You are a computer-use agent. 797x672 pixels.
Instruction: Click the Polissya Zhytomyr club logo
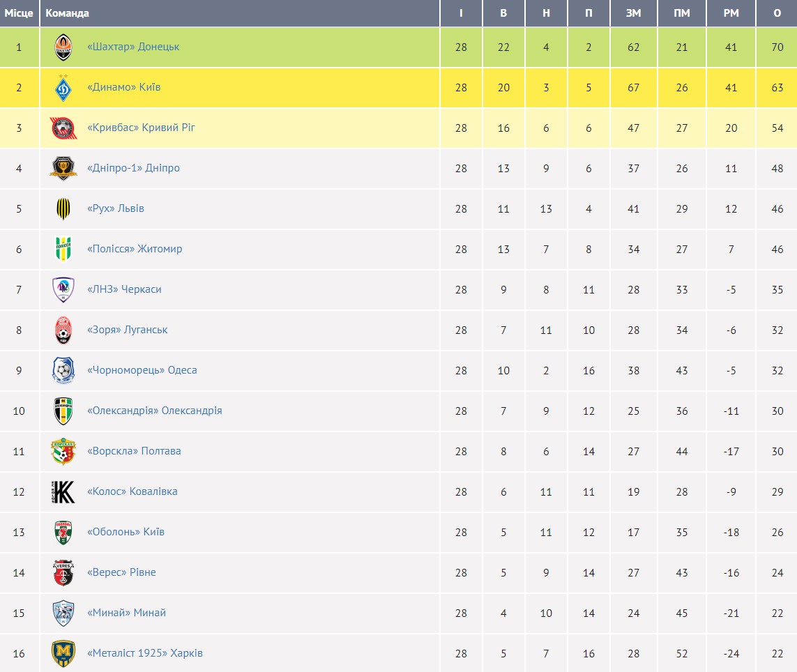pyautogui.click(x=63, y=250)
